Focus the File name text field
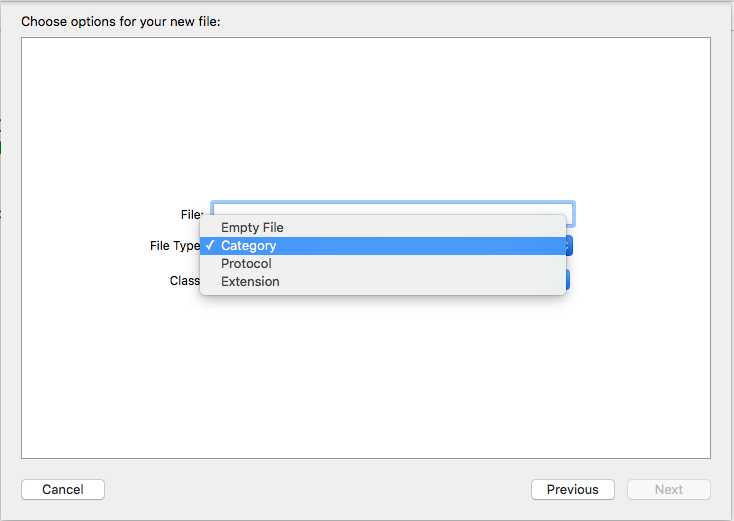 point(392,209)
